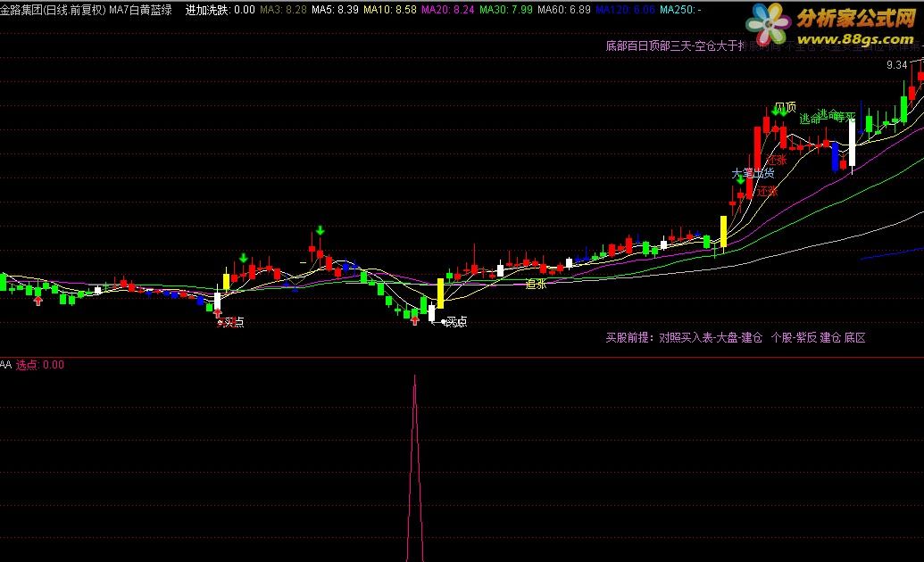Click the yellow candle after the first 买点

[x=226, y=281]
